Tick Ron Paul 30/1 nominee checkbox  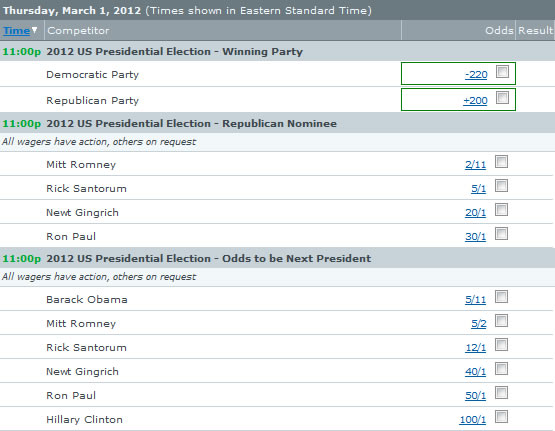click(501, 234)
